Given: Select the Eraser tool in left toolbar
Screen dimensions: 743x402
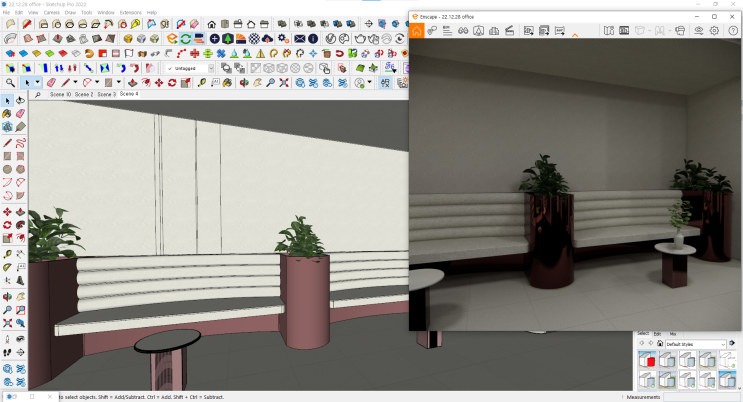Looking at the screenshot, I should coord(21,114).
